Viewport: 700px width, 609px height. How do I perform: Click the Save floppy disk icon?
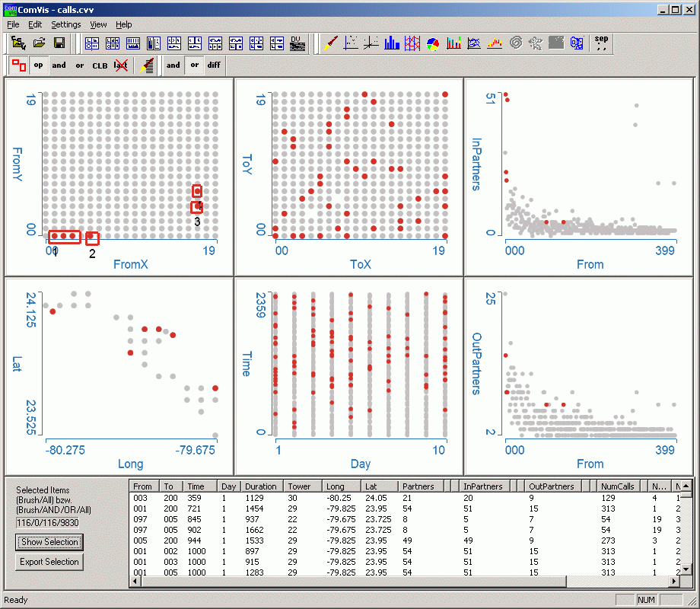tap(59, 43)
